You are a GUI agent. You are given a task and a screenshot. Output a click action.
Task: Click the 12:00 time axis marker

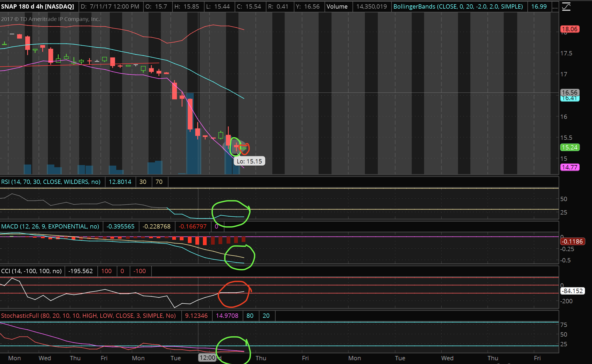tap(207, 358)
